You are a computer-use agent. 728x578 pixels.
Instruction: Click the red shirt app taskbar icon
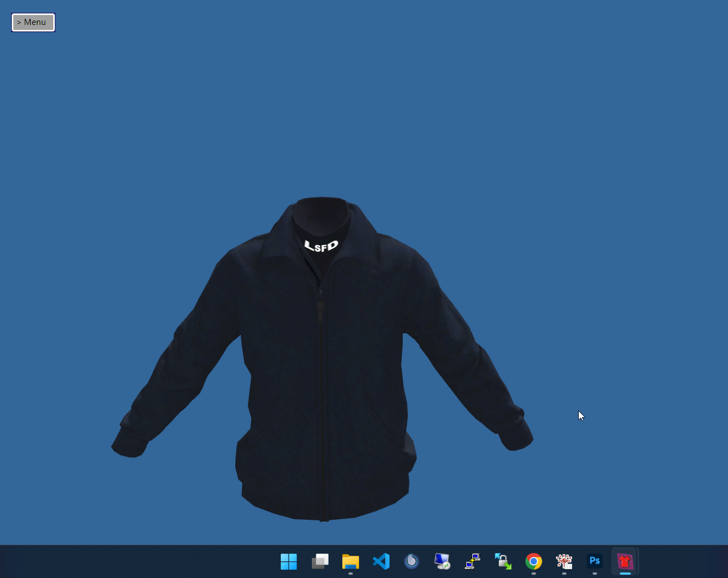pos(625,561)
